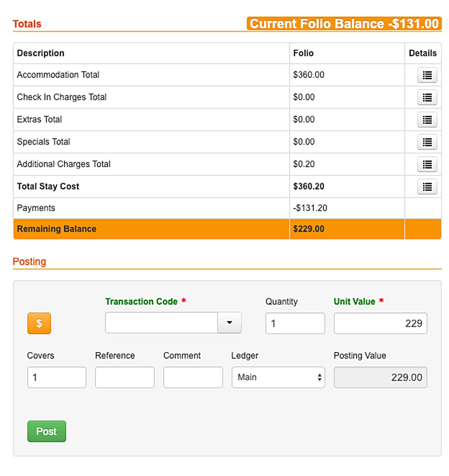Open details list for Check In Charges Total
449x476 pixels.
point(427,97)
